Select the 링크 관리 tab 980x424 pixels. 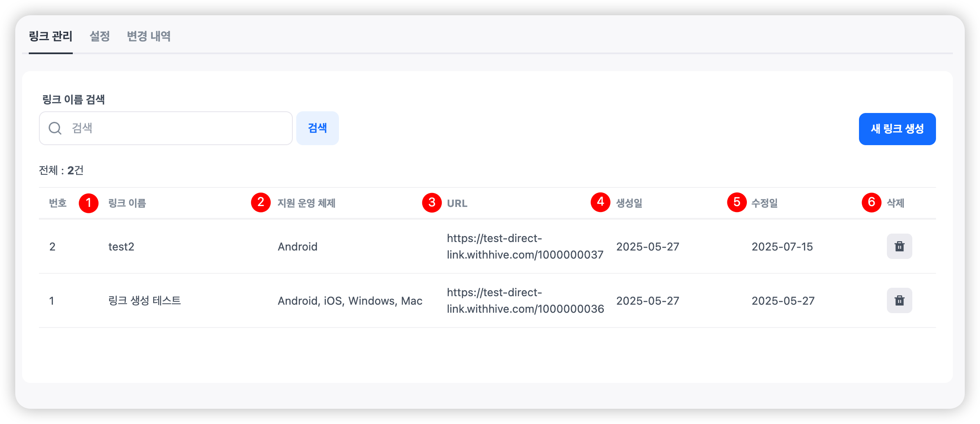pos(51,36)
